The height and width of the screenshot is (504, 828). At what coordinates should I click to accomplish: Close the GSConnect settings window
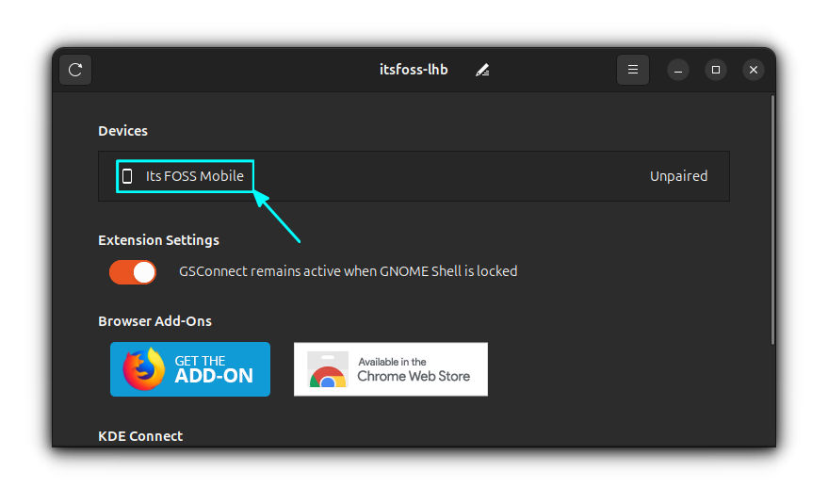[x=753, y=70]
